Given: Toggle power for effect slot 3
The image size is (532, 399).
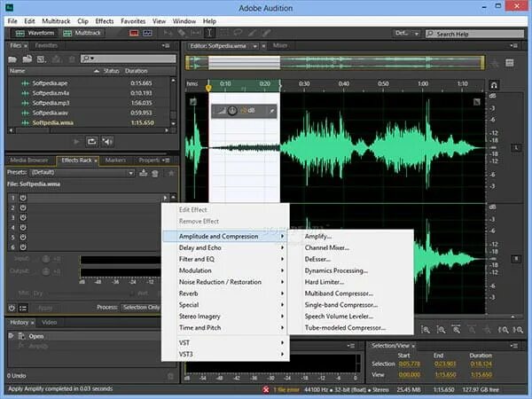Looking at the screenshot, I should coord(23,217).
